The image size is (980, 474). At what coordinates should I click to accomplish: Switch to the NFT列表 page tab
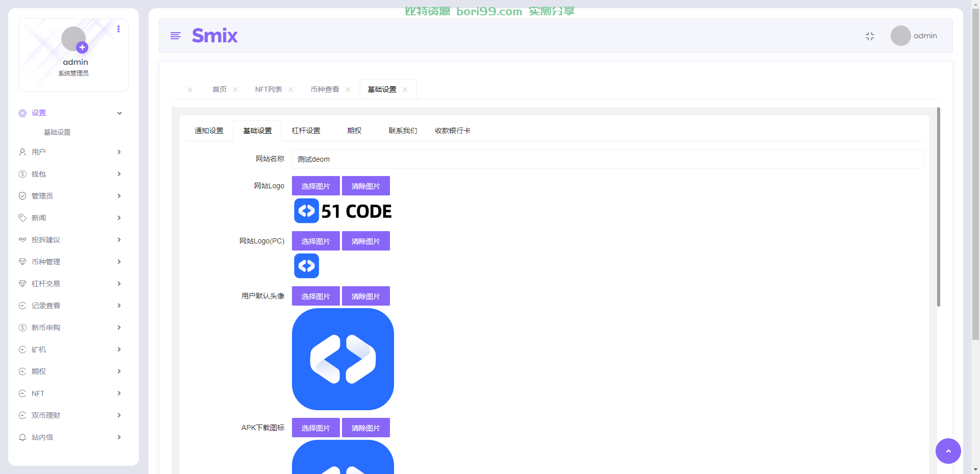click(268, 89)
